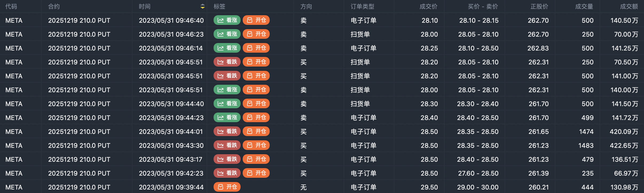
Task: Sort by the 成交价 column header
Action: coord(429,6)
